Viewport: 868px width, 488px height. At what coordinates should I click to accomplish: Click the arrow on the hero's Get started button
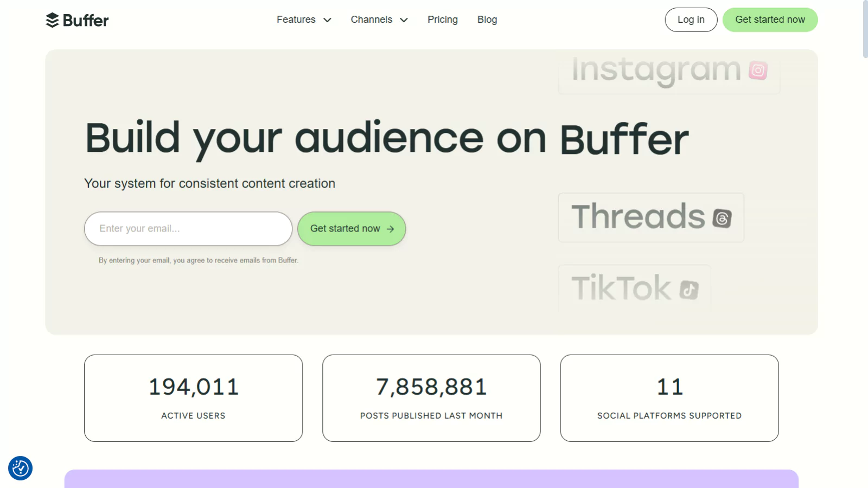tap(390, 229)
